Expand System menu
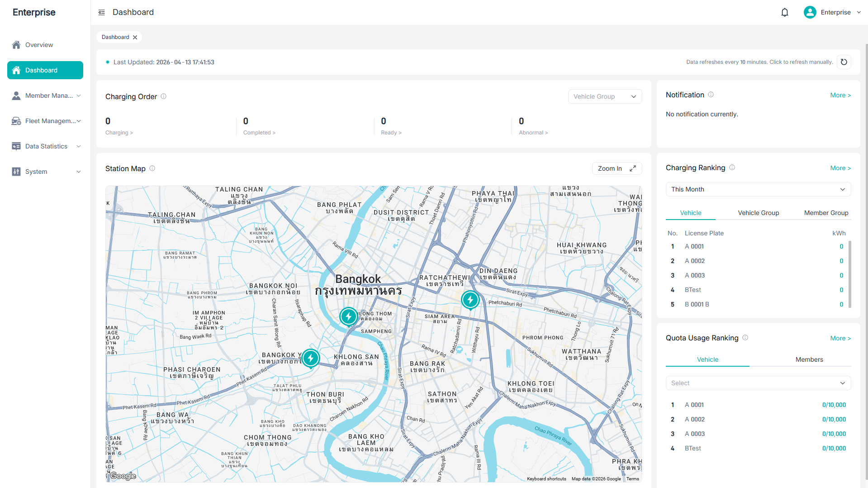The image size is (868, 488). click(x=79, y=172)
